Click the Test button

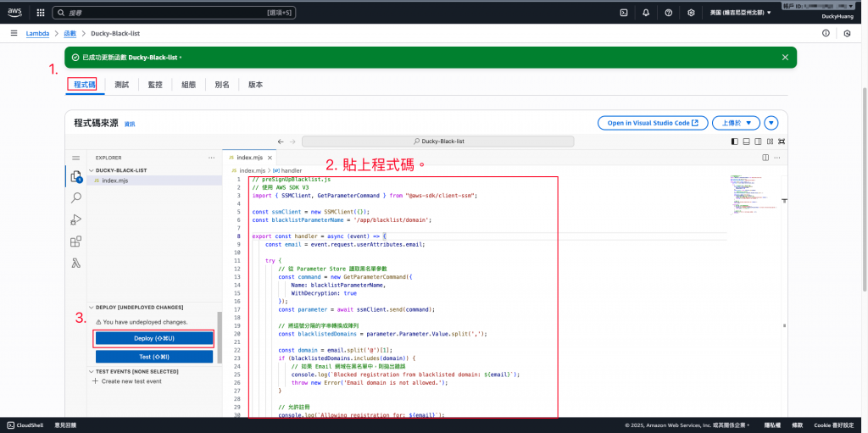154,356
